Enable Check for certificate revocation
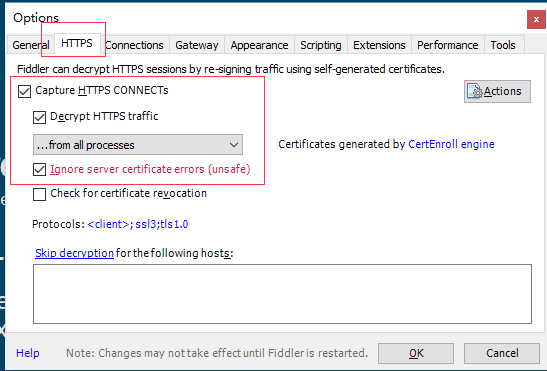Image resolution: width=547 pixels, height=371 pixels. pos(39,194)
